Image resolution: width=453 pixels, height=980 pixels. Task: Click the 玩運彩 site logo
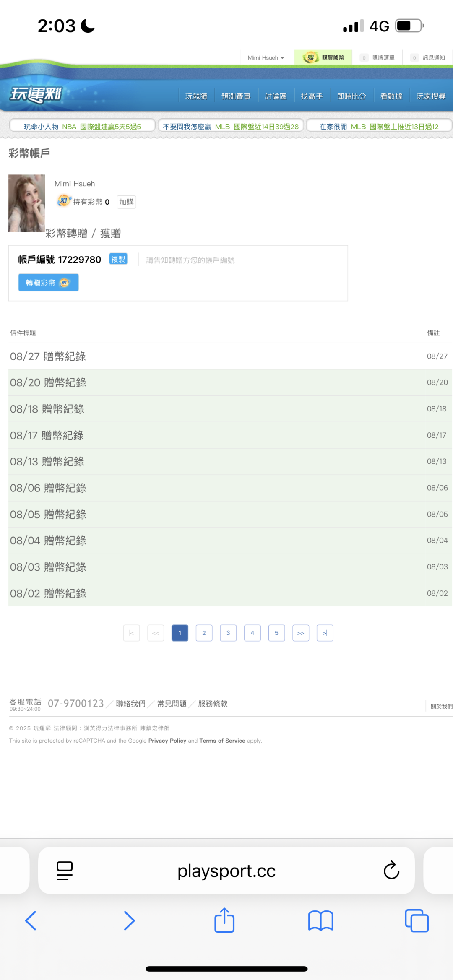(36, 94)
